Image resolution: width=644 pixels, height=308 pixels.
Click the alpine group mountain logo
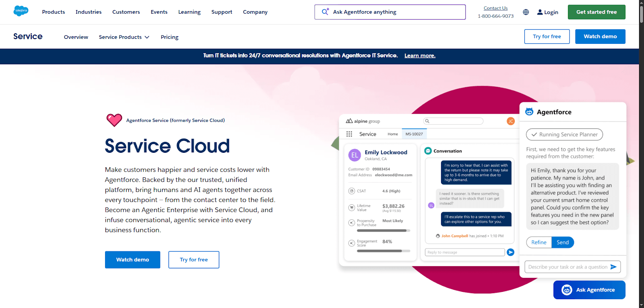349,121
